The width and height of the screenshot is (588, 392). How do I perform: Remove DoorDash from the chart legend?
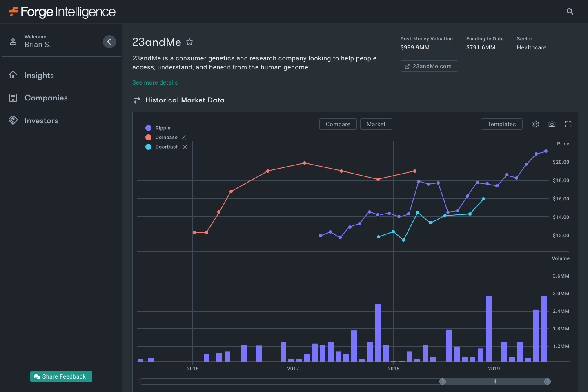pos(185,147)
